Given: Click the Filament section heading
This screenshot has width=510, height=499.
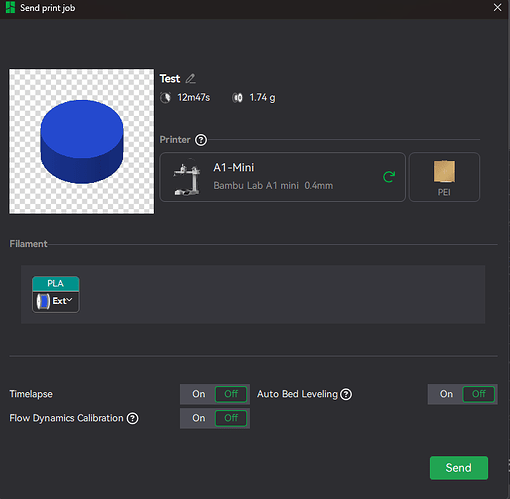Looking at the screenshot, I should click(28, 244).
